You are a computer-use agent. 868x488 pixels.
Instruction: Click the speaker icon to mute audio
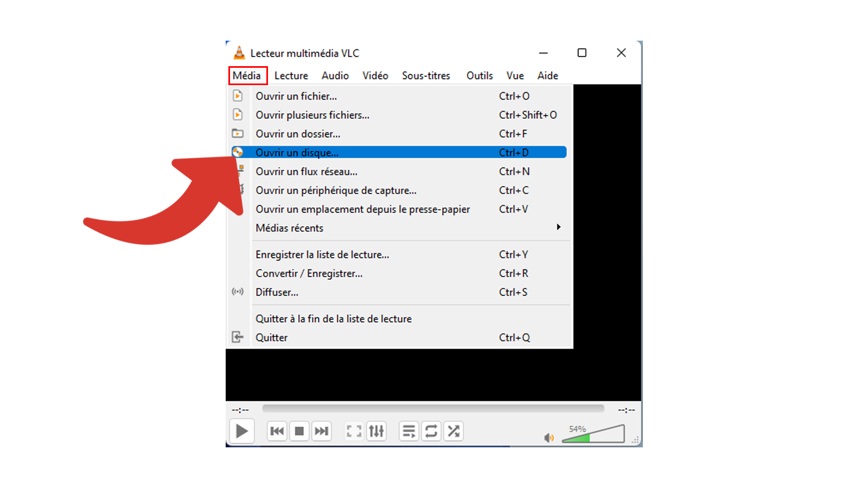(548, 438)
